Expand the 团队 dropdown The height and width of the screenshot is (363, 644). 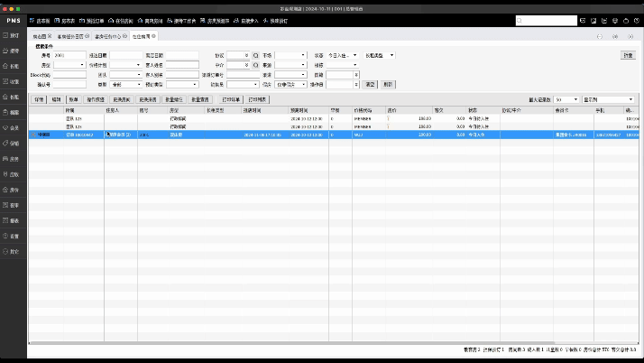point(125,75)
